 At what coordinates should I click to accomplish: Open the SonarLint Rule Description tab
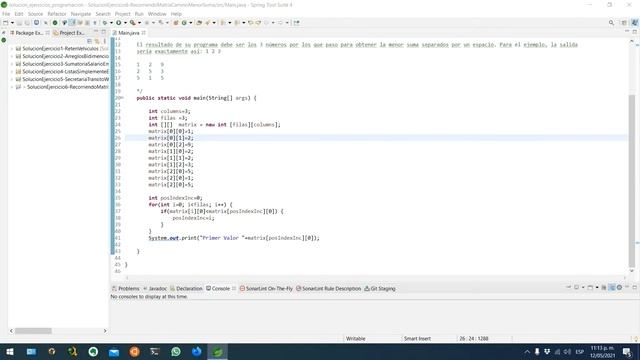pyautogui.click(x=329, y=289)
